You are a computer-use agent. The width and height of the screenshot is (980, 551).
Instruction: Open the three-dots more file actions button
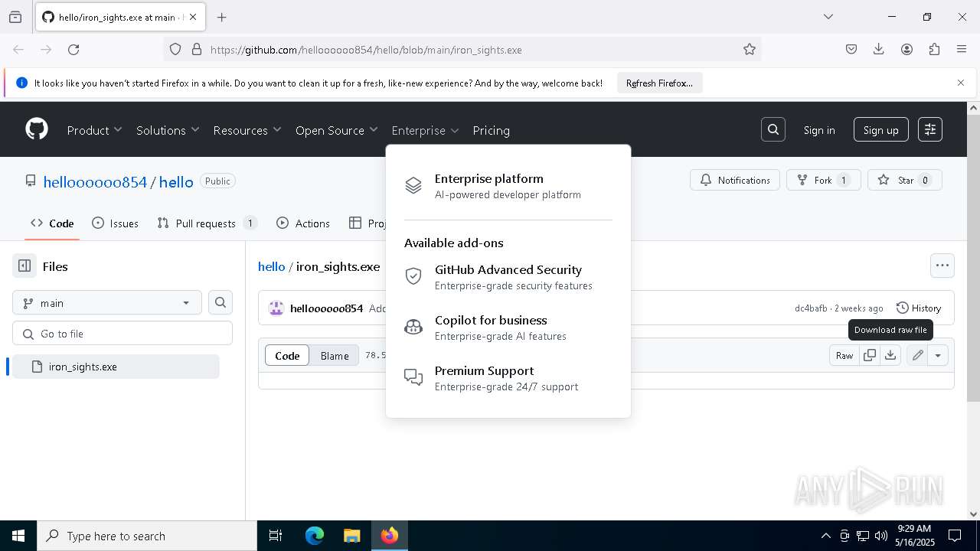pos(942,266)
